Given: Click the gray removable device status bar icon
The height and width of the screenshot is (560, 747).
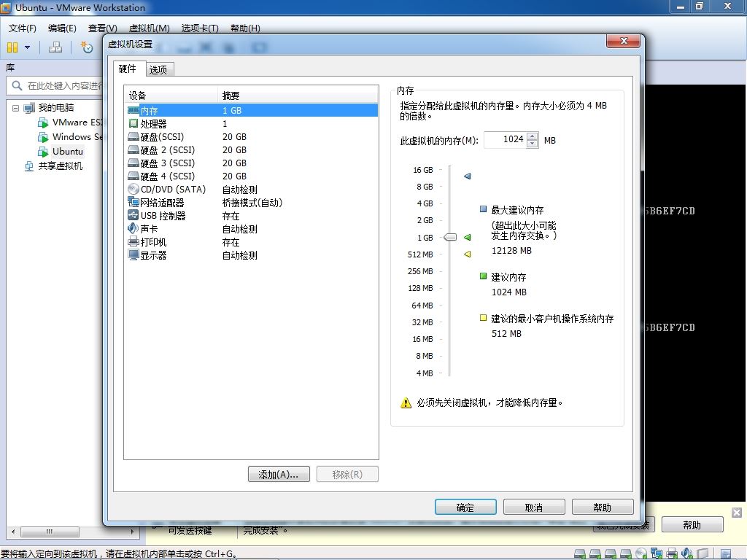Looking at the screenshot, I should [x=703, y=554].
